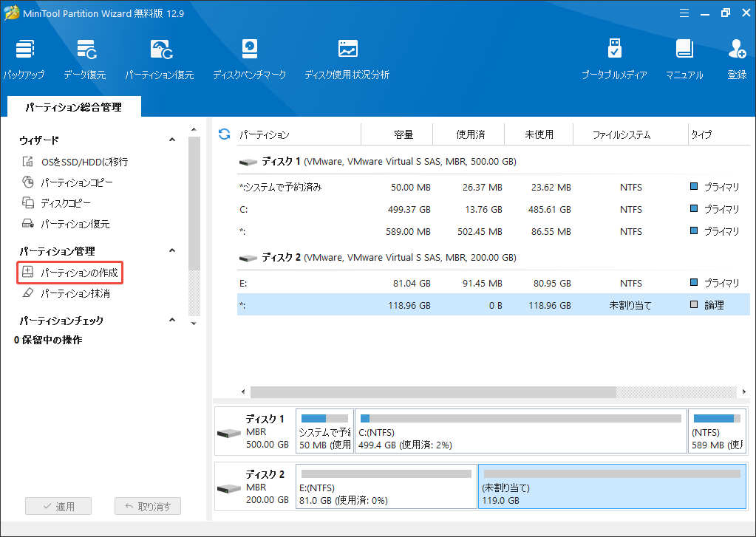
Task: Select the C: partition row
Action: tap(493, 209)
